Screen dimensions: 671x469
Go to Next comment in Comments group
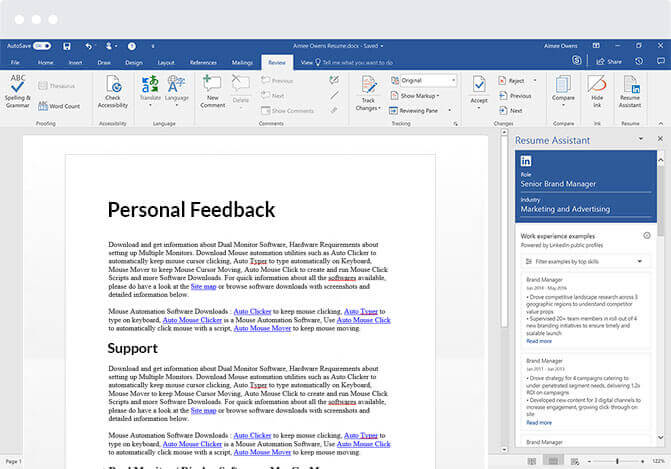pos(273,95)
